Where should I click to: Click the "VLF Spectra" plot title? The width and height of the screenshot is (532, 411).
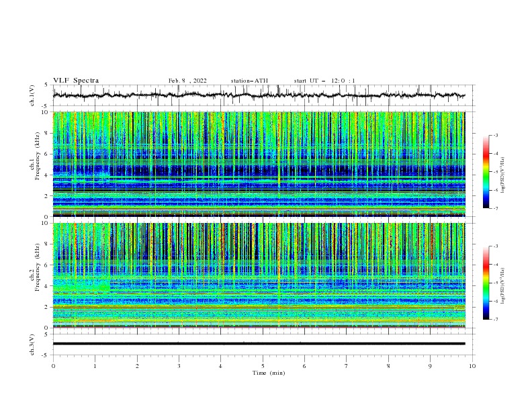(76, 81)
